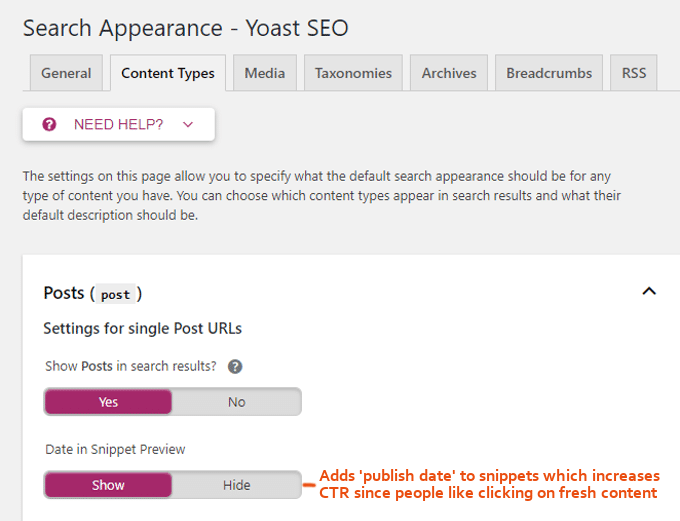Click the question mark icon beside Need Help

[49, 125]
